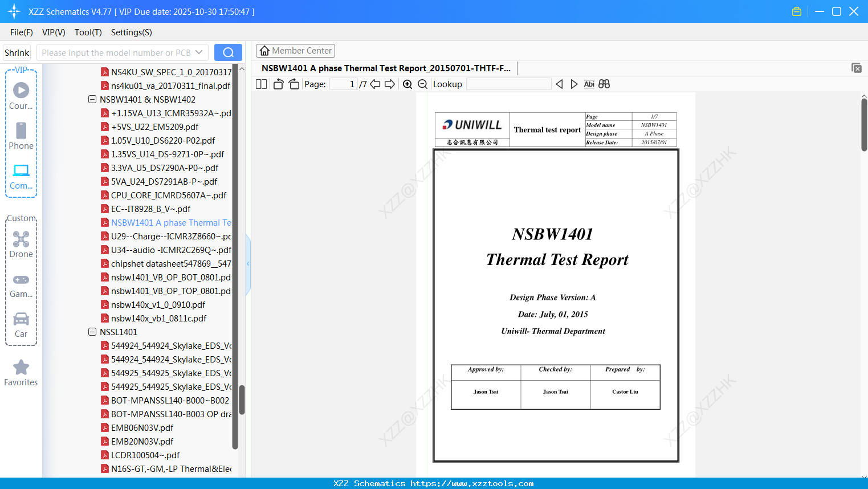Rotate the page clockwise
Viewport: 868px width, 489px height.
[294, 84]
